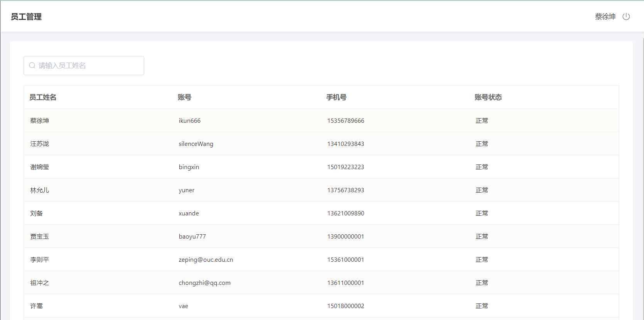Click account chongzhi@qq.com
The width and height of the screenshot is (644, 320).
click(205, 283)
